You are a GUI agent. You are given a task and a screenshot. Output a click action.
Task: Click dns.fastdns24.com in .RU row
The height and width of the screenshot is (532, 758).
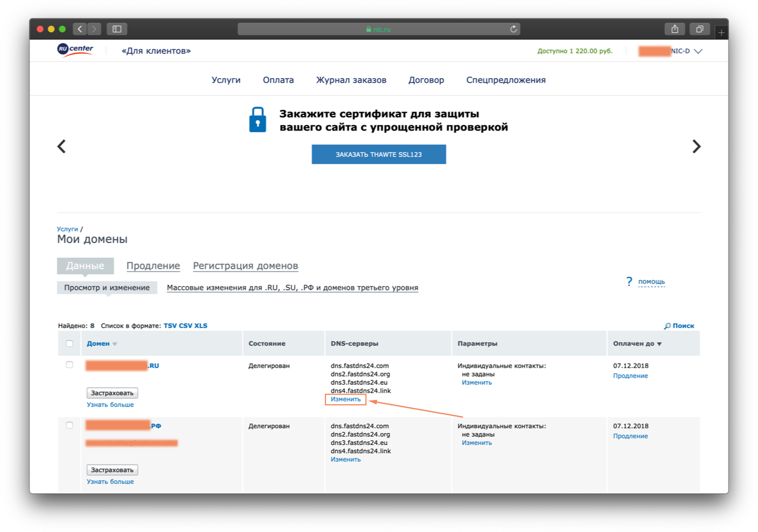359,366
